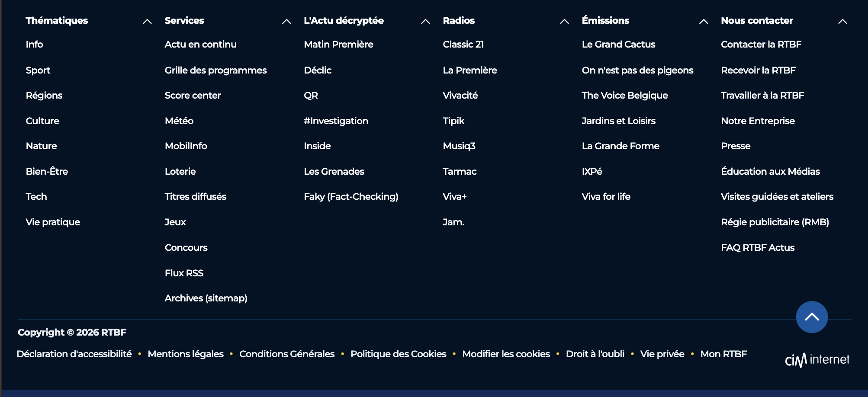This screenshot has height=397, width=868.
Task: Open the Musiq3 radio link
Action: (459, 146)
